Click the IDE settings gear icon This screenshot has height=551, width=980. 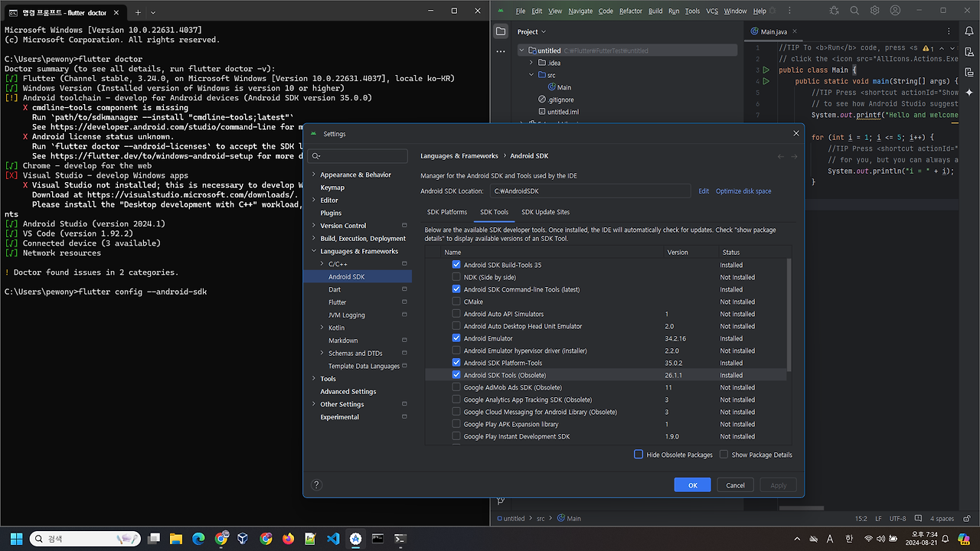coord(874,11)
